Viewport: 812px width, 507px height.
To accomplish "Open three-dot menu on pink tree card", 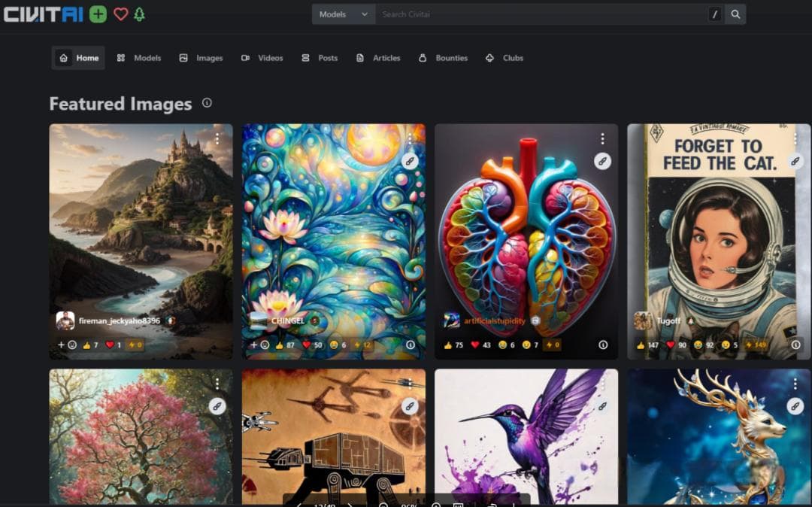I will click(x=217, y=384).
